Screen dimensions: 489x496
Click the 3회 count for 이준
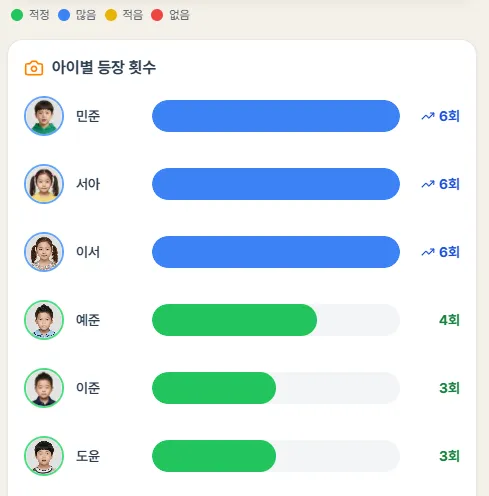[x=449, y=388]
